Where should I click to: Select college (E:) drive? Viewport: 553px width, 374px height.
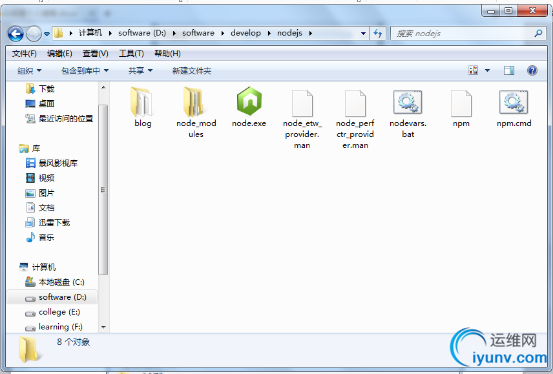pyautogui.click(x=53, y=312)
